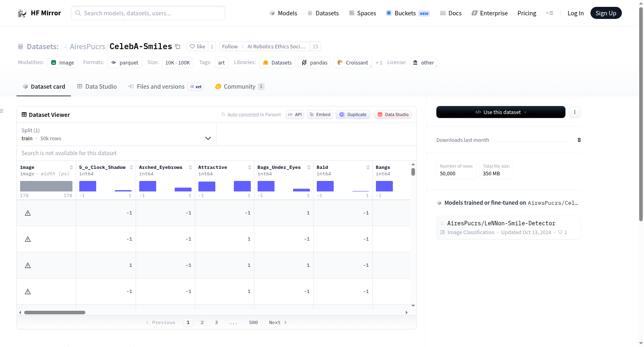The image size is (644, 347).
Task: Sort the Bald column
Action: 368,167
